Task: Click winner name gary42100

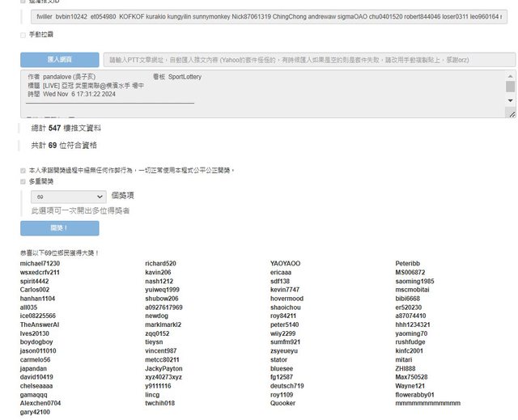Action: tap(37, 412)
